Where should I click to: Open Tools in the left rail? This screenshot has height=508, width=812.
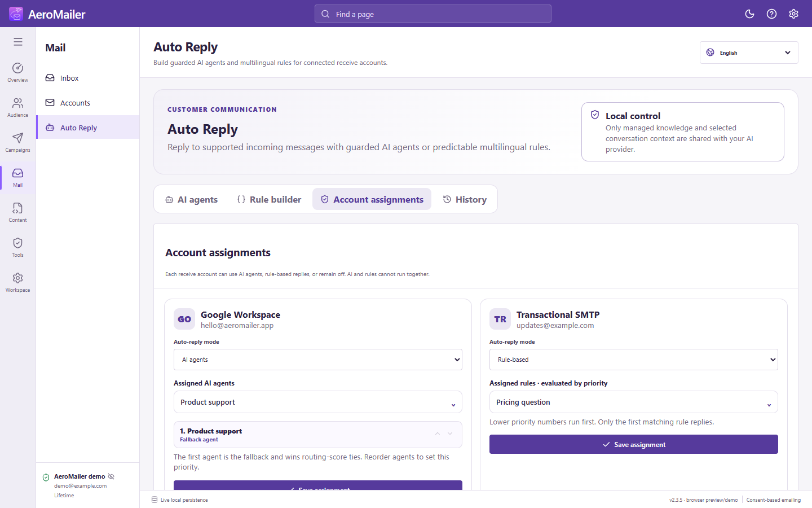(x=18, y=247)
